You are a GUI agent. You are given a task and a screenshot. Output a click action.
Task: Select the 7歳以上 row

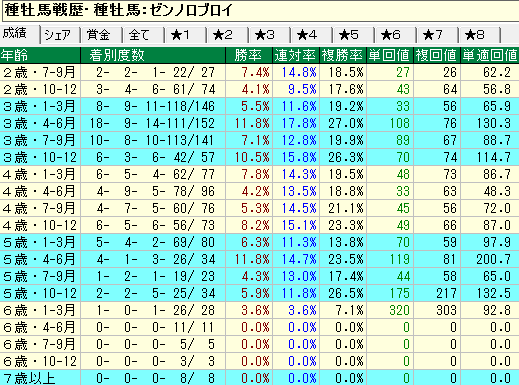[x=259, y=378]
